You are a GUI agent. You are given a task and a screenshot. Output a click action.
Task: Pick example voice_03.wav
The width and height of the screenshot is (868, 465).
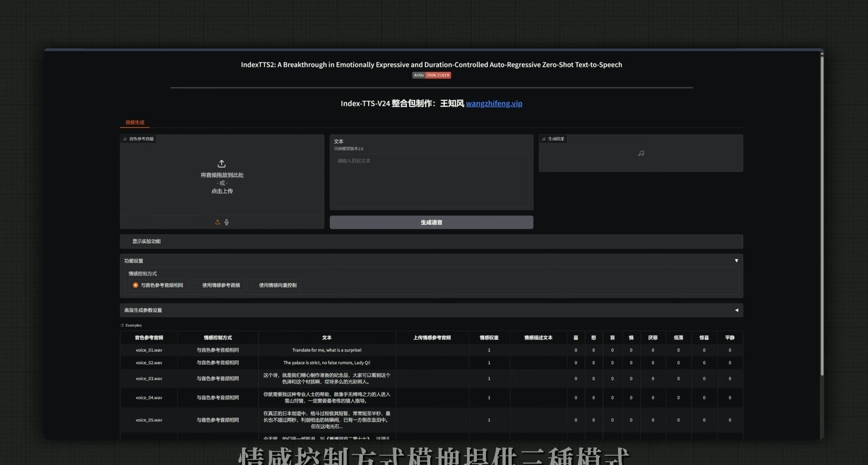click(x=149, y=378)
